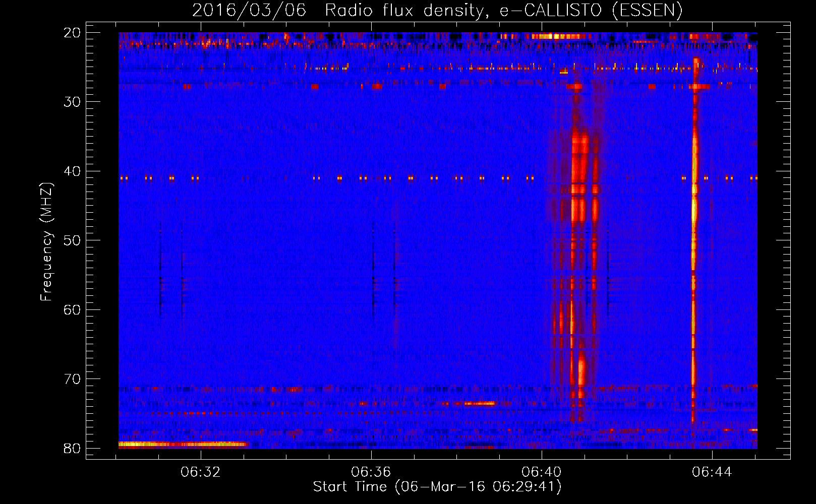Click the '50' frequency tick label
The height and width of the screenshot is (504, 816).
click(x=72, y=240)
